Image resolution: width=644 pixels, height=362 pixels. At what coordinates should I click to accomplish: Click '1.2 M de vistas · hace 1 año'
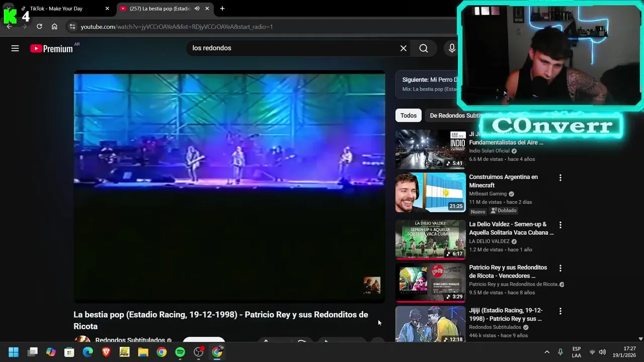501,250
